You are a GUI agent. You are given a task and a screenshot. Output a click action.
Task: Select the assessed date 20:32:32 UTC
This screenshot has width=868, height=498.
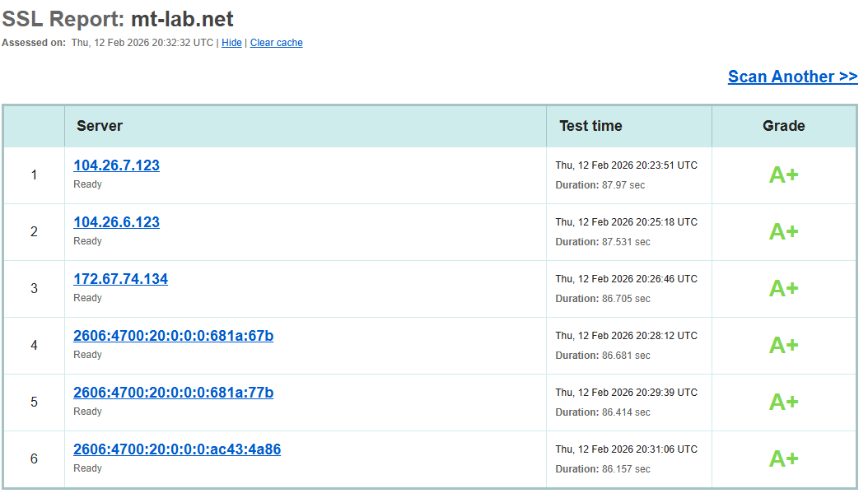(x=142, y=43)
